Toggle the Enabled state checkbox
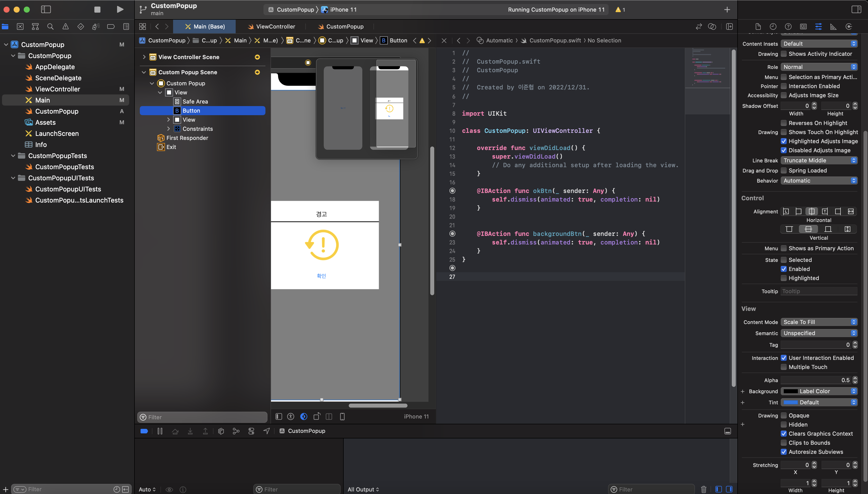Viewport: 868px width, 494px height. click(x=784, y=269)
